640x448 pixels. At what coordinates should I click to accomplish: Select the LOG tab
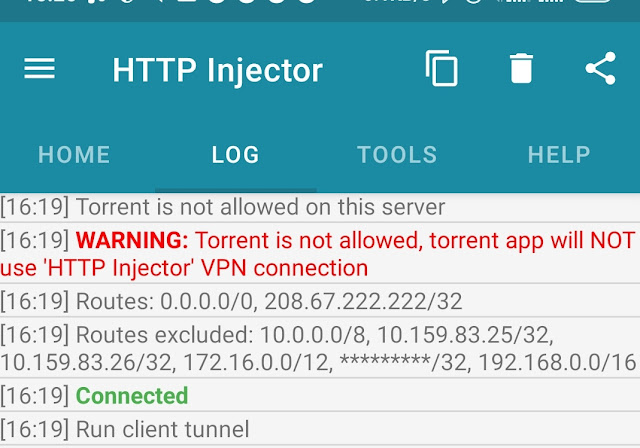236,155
